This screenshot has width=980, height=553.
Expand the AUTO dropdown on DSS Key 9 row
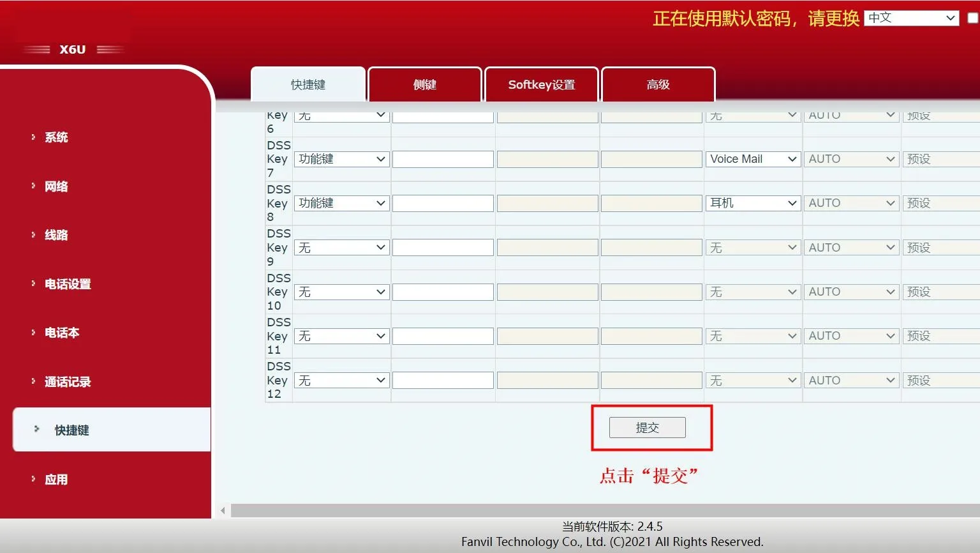click(851, 247)
